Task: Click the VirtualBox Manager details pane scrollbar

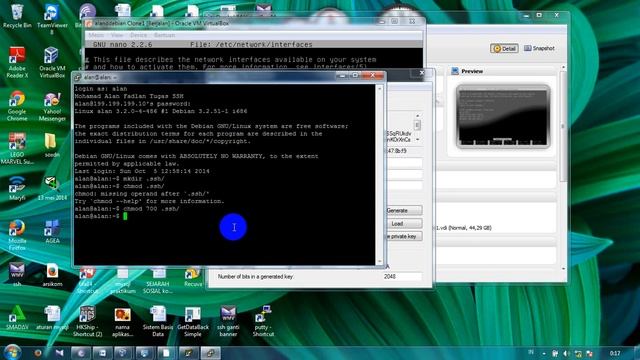Action: coord(564,168)
